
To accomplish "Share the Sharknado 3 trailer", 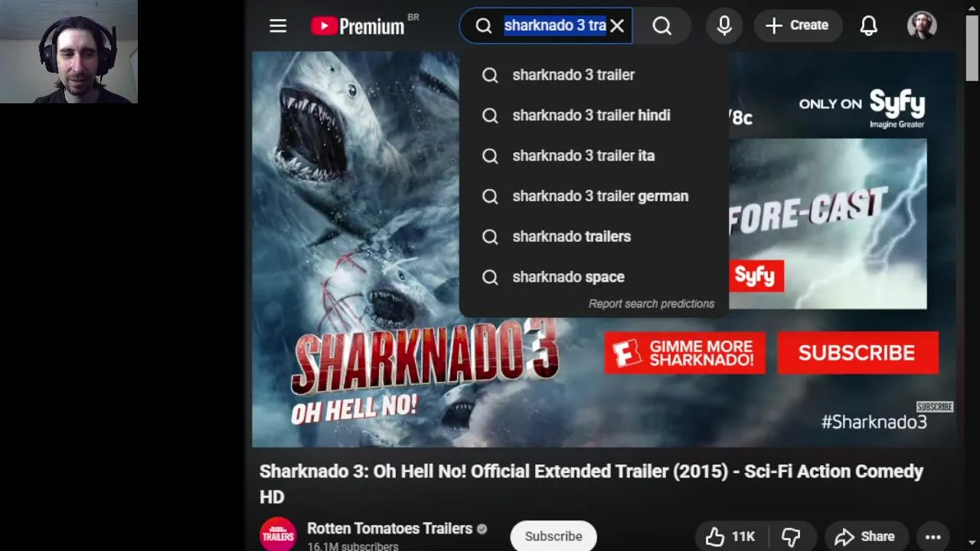I will click(x=865, y=536).
